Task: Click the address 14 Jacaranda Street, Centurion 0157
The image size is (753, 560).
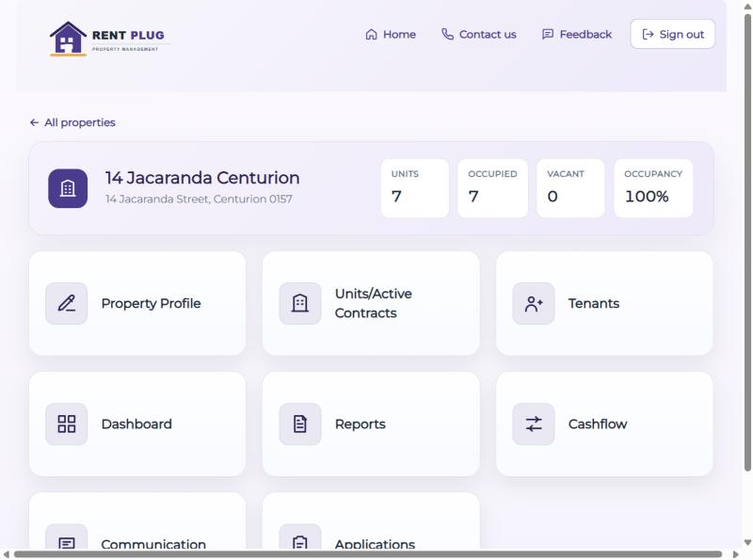Action: pyautogui.click(x=199, y=200)
